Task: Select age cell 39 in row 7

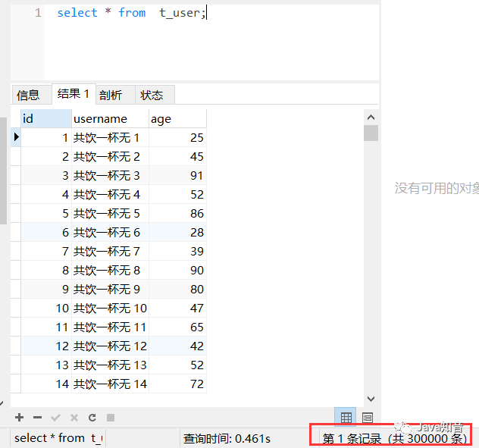Action: (x=178, y=251)
